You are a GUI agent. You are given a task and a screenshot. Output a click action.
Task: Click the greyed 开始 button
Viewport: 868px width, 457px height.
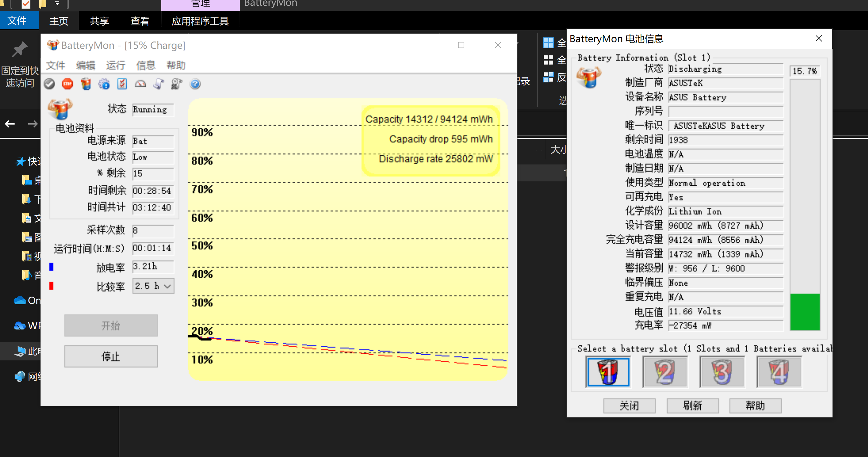click(x=111, y=325)
